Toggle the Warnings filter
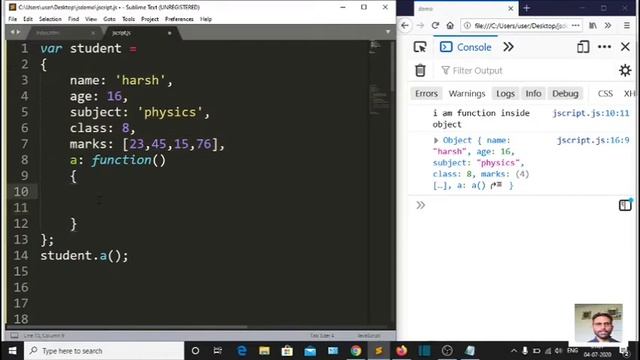Viewport: 640px width, 360px height. pyautogui.click(x=467, y=93)
